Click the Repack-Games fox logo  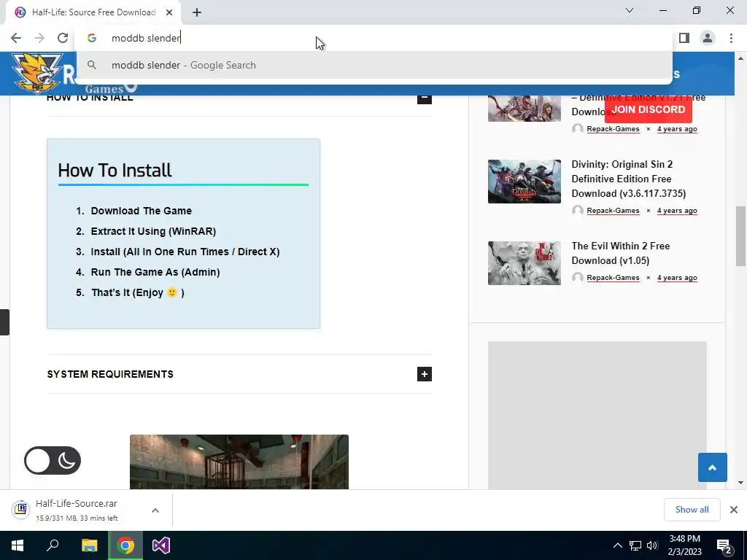(x=37, y=72)
